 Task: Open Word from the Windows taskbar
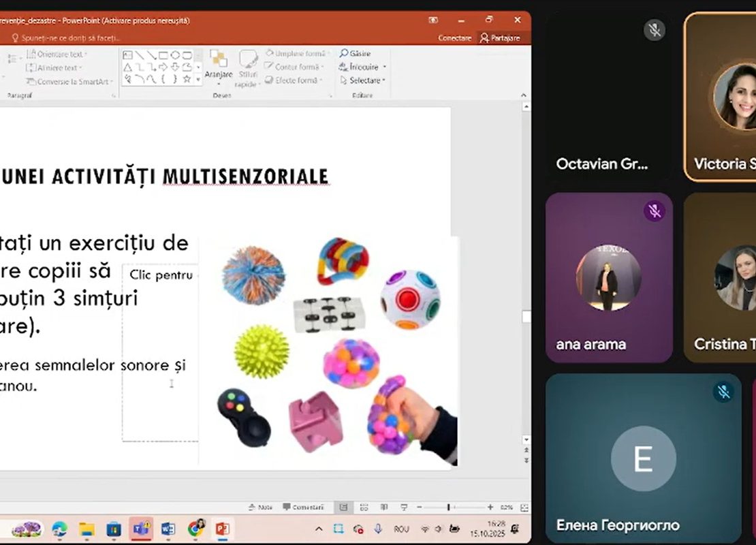coord(168,529)
